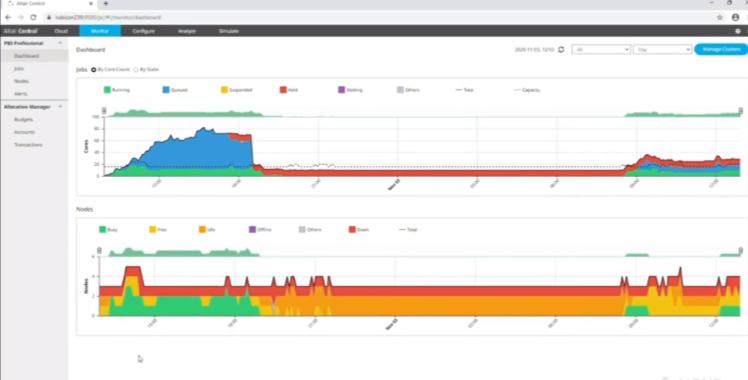Image resolution: width=748 pixels, height=380 pixels.
Task: Click the Jobs chart left range handle
Action: pos(104,111)
